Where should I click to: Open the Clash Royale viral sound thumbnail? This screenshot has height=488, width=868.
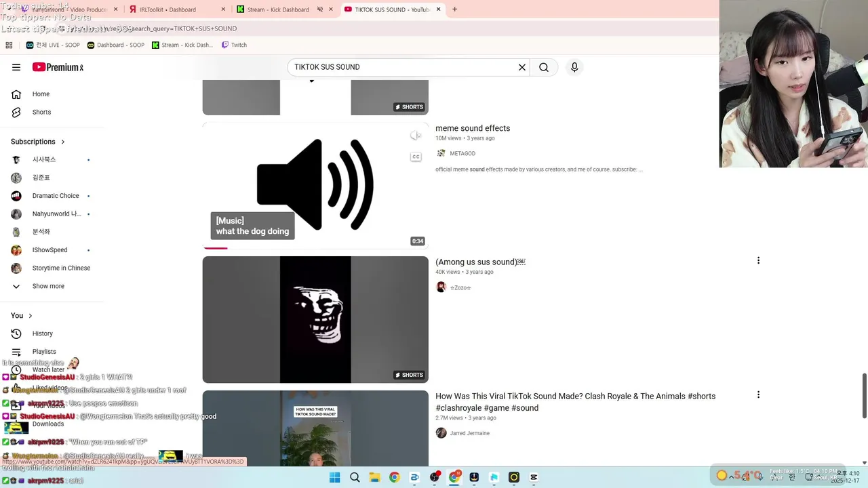click(x=315, y=428)
